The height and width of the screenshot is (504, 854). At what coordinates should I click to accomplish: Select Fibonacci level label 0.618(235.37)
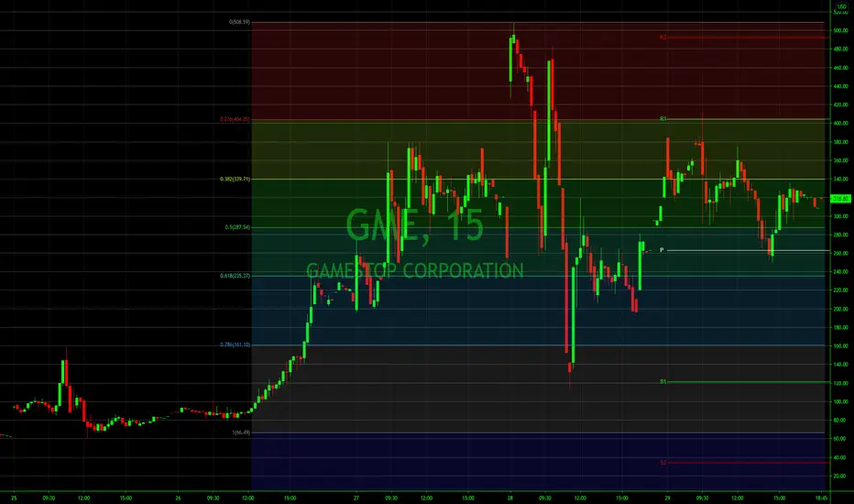pos(235,276)
